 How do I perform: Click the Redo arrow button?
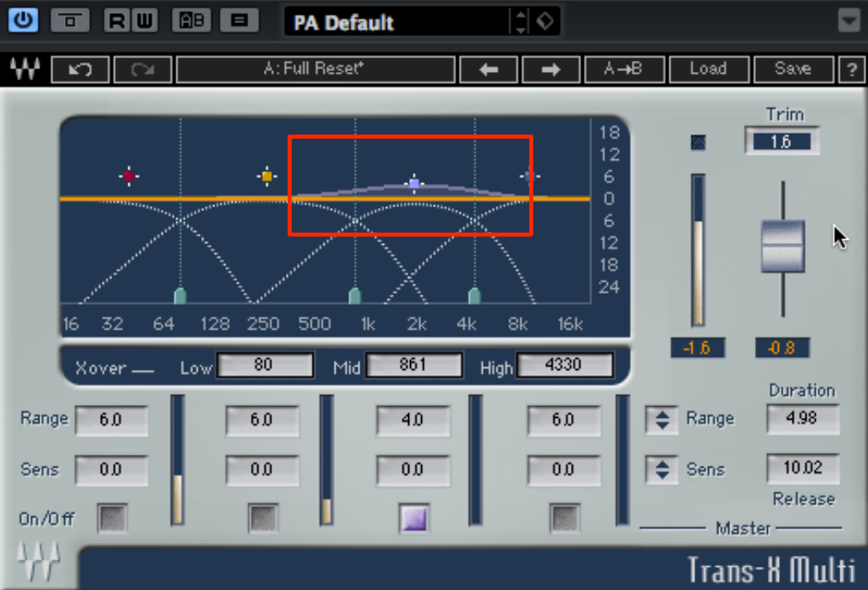coord(142,69)
